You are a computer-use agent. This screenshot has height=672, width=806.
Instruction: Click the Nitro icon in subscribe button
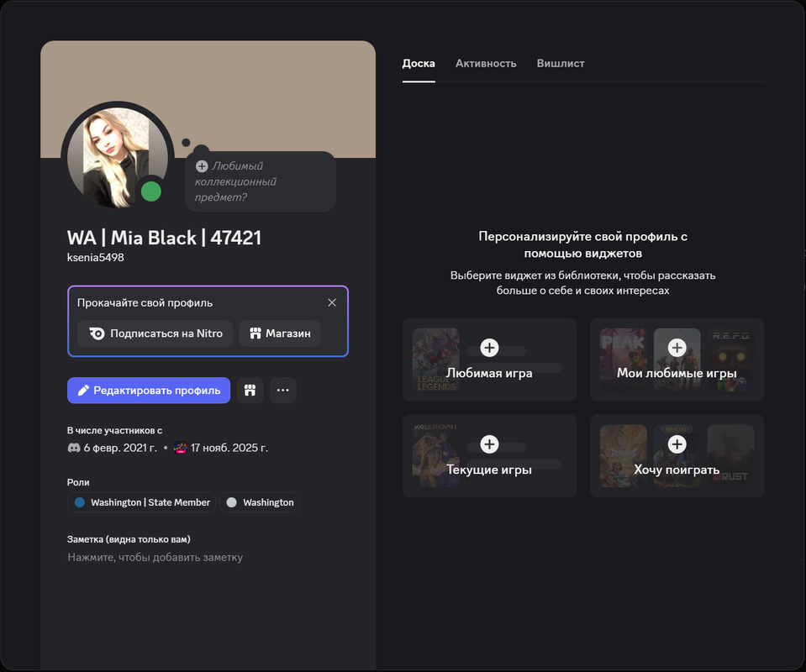[x=97, y=333]
